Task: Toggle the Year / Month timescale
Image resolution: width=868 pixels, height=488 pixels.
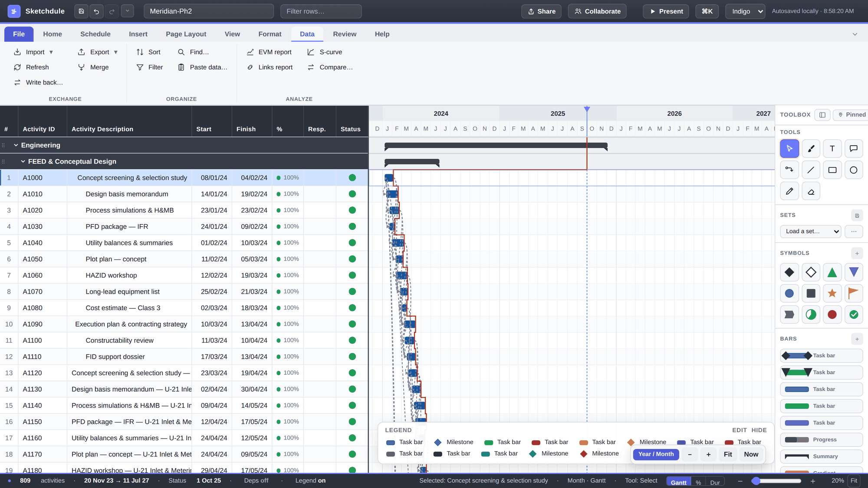Action: coord(656,454)
